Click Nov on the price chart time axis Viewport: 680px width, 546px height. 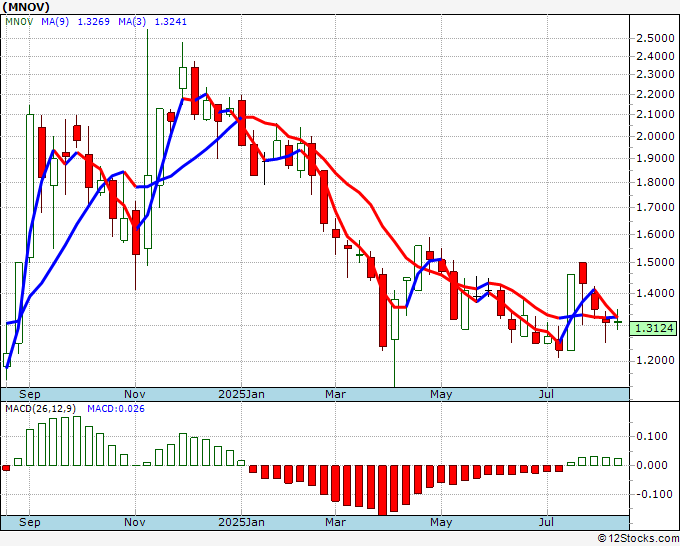pos(135,394)
